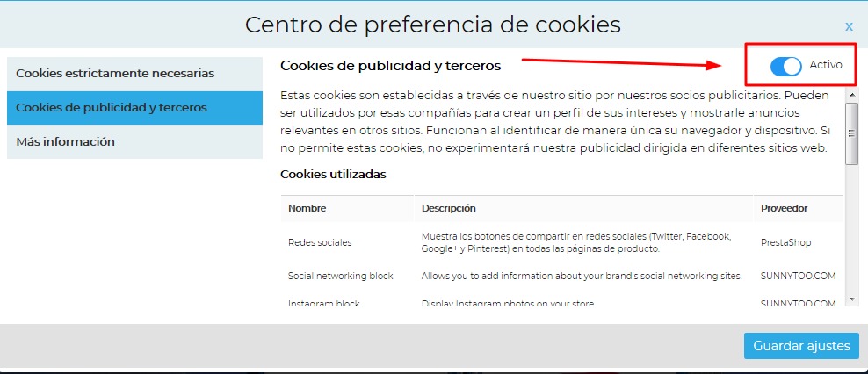
Task: Click the PrestaShop provider cell
Action: tap(786, 243)
